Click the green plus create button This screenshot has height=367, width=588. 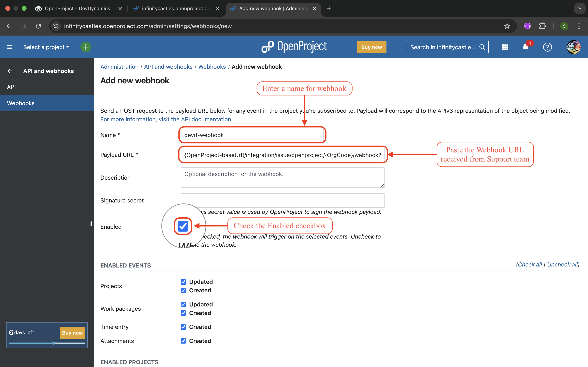86,47
